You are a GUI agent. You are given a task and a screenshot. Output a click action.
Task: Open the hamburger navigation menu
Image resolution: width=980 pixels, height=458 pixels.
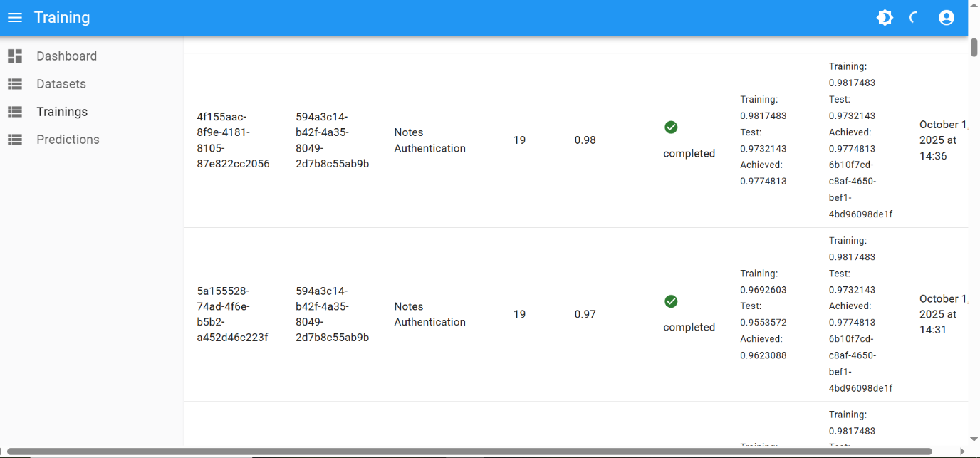pyautogui.click(x=15, y=18)
